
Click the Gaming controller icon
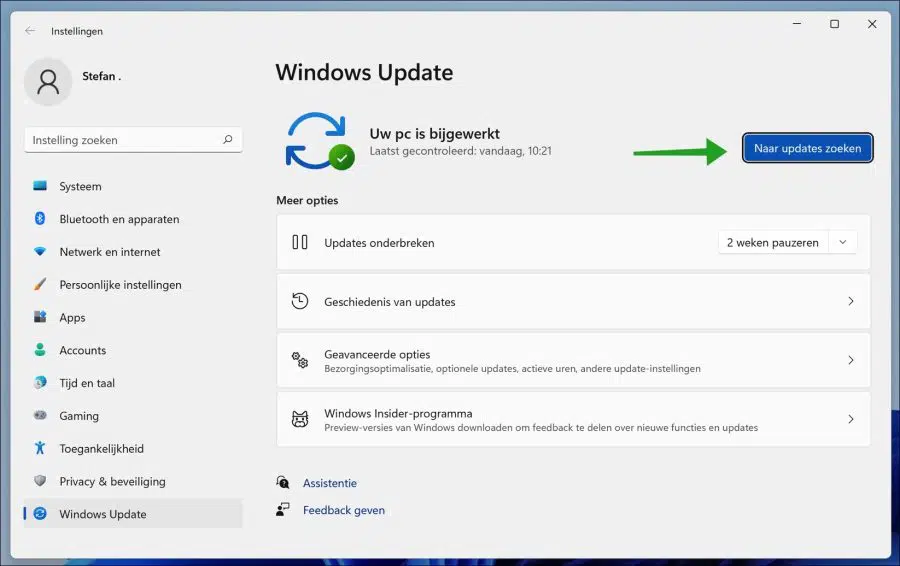pyautogui.click(x=40, y=415)
